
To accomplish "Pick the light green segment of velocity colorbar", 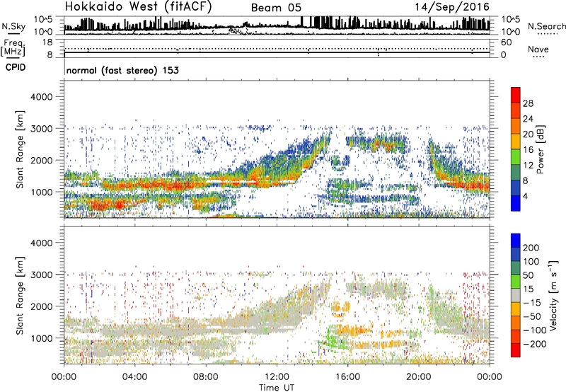I will [516, 282].
